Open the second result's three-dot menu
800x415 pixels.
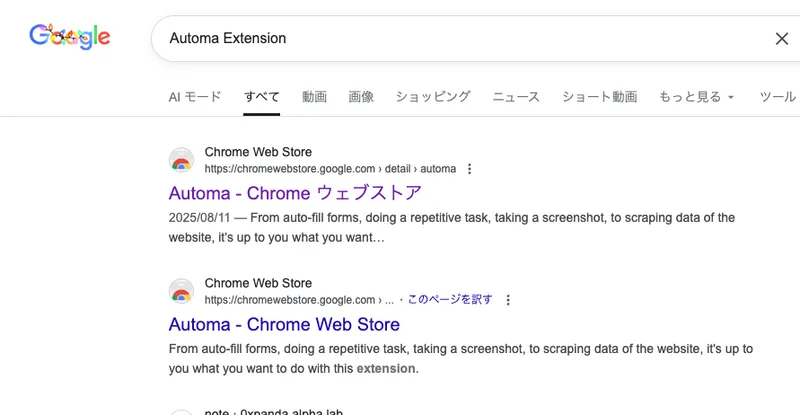click(x=508, y=300)
